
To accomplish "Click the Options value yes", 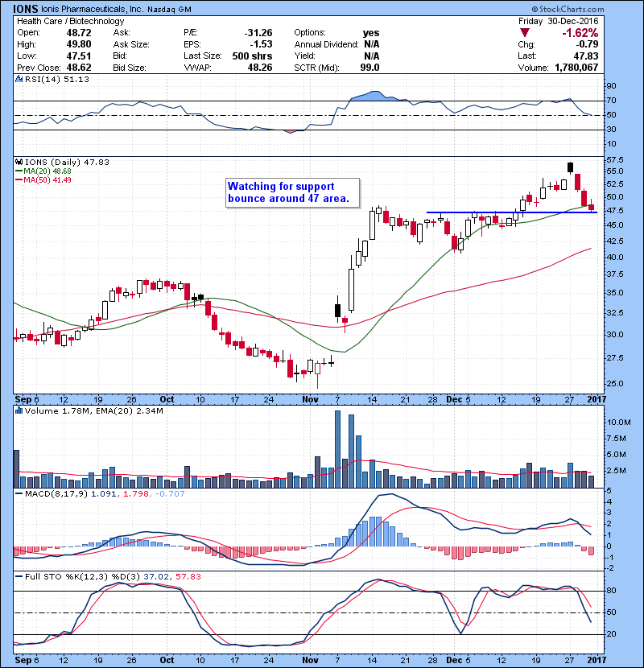I will pos(371,33).
